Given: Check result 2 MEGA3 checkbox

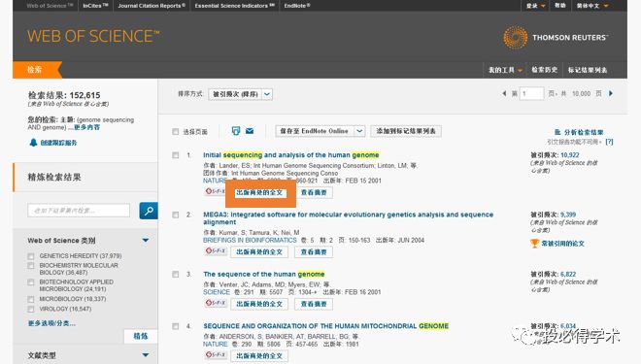Looking at the screenshot, I should pos(176,215).
